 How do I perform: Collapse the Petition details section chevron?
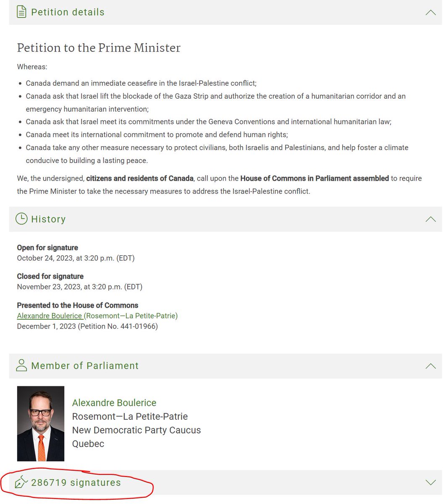430,12
